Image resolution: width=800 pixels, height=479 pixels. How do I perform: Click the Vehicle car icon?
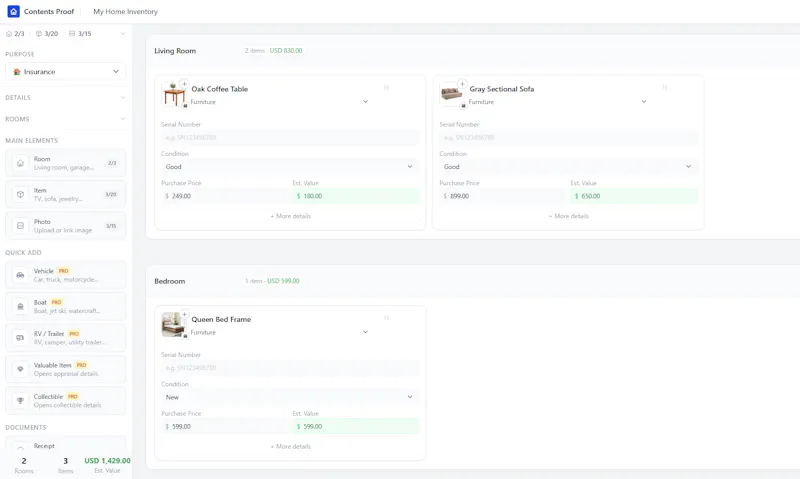(20, 275)
